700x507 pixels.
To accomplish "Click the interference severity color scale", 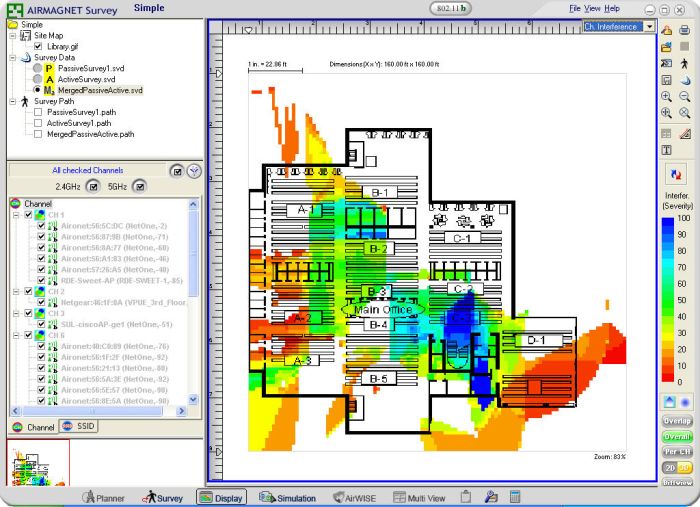I will tap(668, 299).
